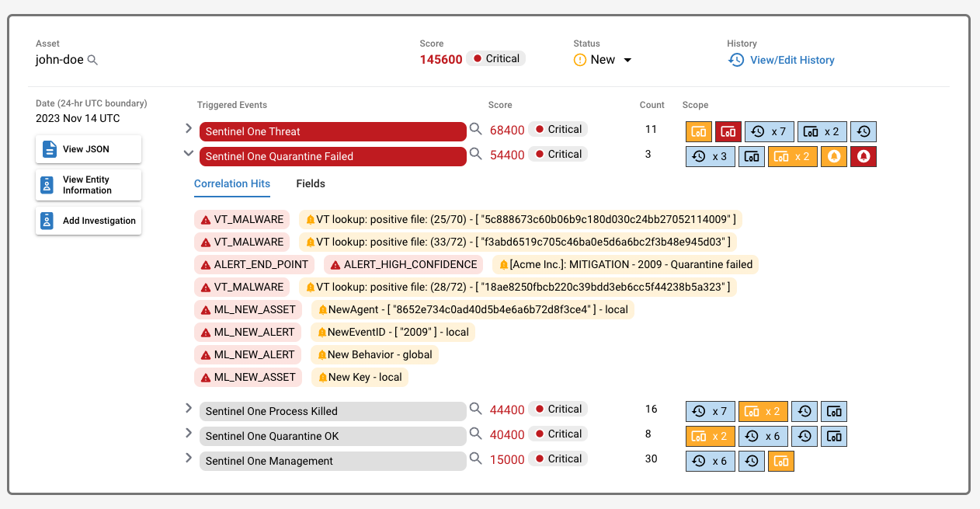Expand the Sentinel One Threat row chevron
The height and width of the screenshot is (509, 980).
pos(188,128)
